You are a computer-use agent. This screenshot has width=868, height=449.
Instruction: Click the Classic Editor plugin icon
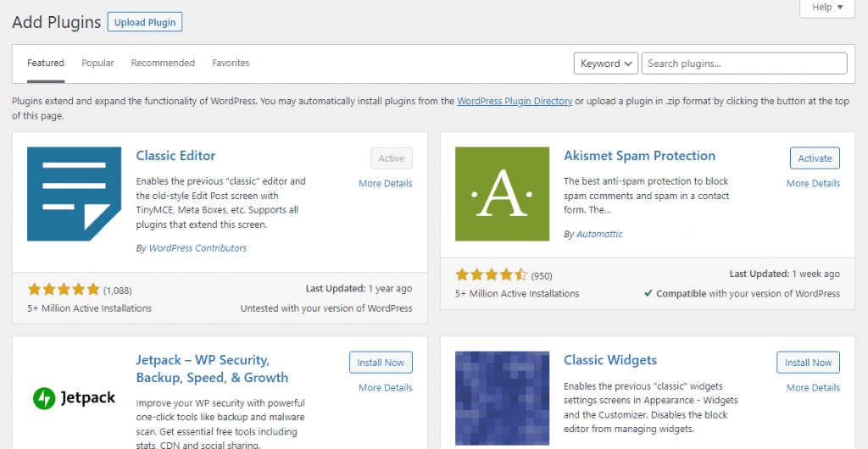[x=75, y=194]
